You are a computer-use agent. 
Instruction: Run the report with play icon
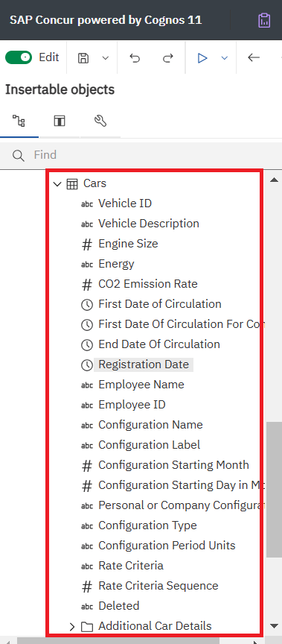tap(202, 58)
